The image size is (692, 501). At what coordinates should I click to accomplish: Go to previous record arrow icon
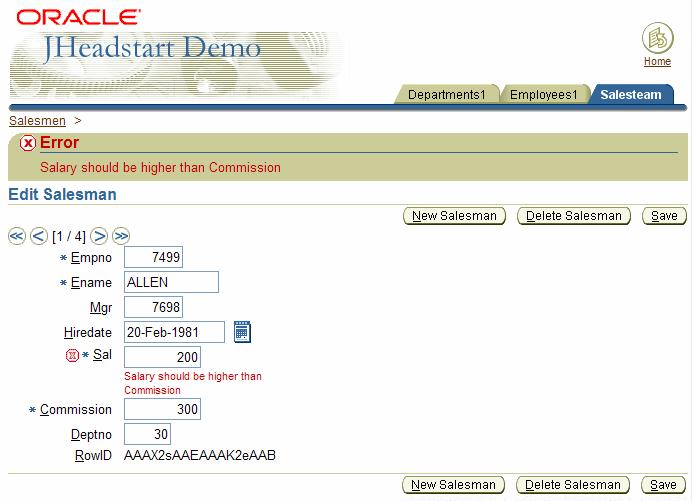[39, 236]
